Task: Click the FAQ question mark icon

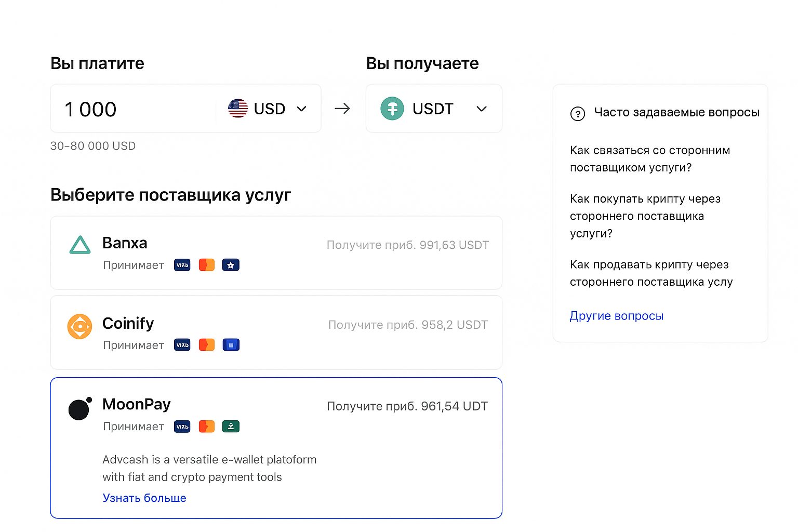Action: coord(578,113)
